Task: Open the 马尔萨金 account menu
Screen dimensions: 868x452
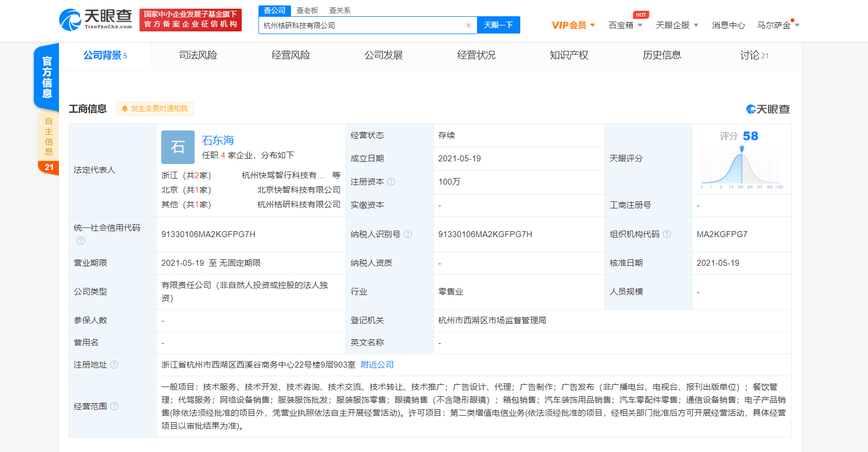Action: point(778,25)
